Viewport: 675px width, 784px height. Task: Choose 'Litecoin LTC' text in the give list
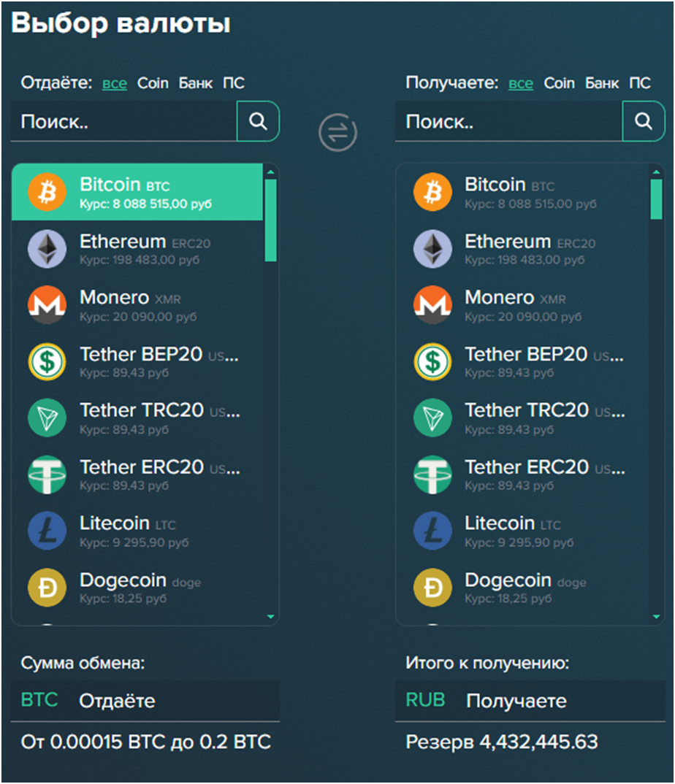point(128,523)
